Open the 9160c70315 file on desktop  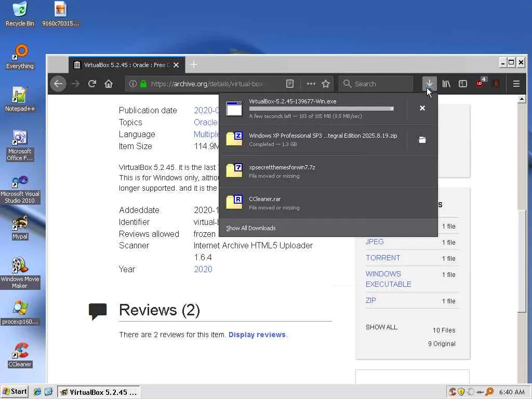60,14
